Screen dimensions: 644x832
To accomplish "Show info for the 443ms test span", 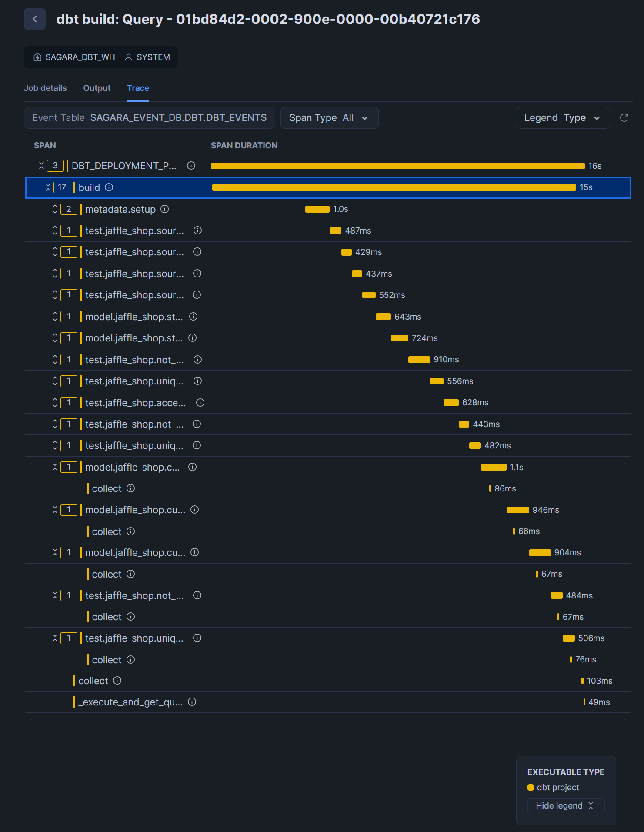I will click(x=197, y=424).
